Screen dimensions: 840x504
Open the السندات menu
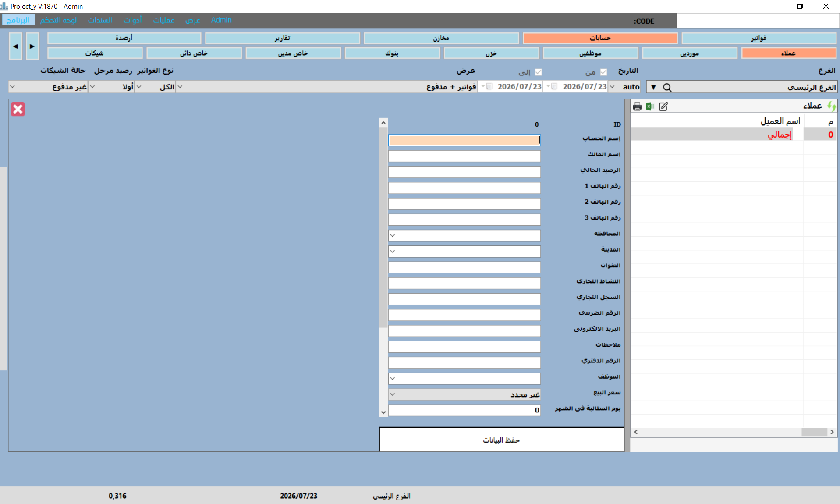click(100, 20)
